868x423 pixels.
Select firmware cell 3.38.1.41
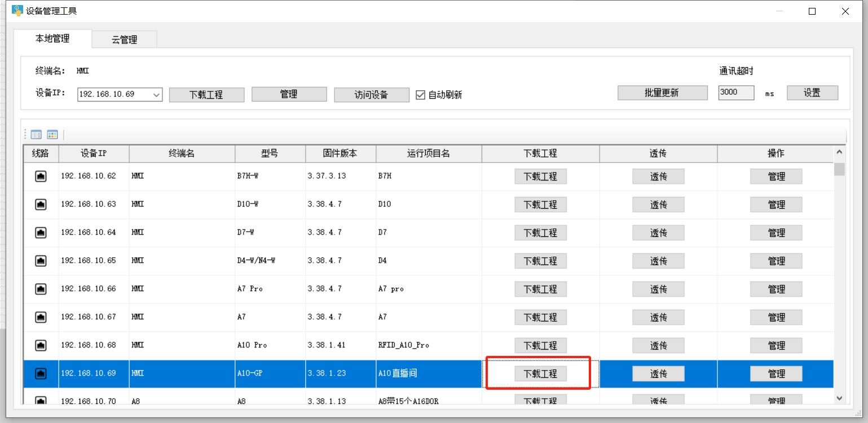pyautogui.click(x=341, y=346)
